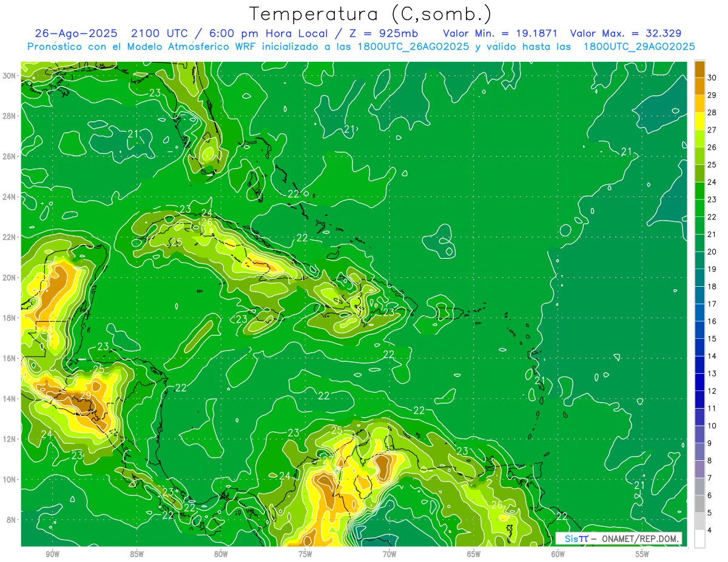Click the '18N' latitude label
This screenshot has height=562, width=728.
pos(9,318)
